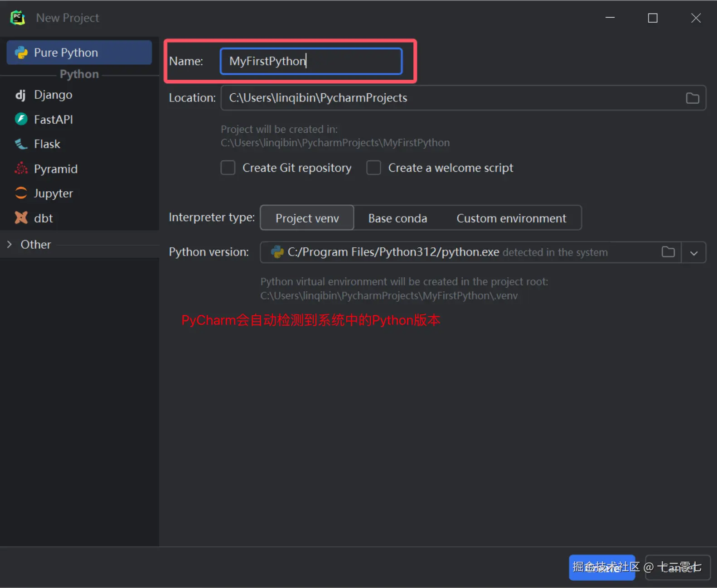
Task: Click the PyCharm logo in title bar
Action: (18, 18)
